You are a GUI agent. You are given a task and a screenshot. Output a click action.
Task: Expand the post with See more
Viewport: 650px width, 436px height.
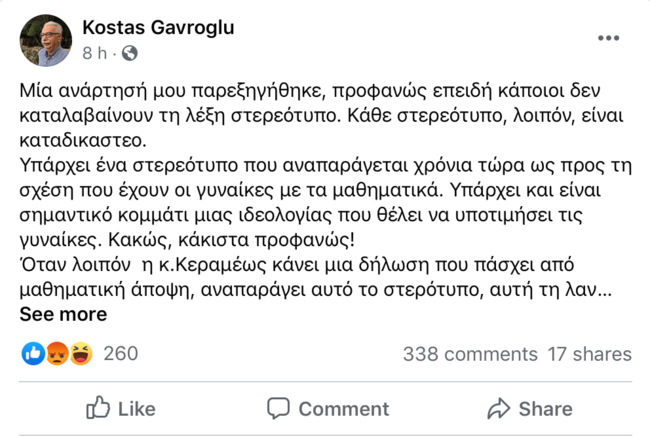(63, 314)
